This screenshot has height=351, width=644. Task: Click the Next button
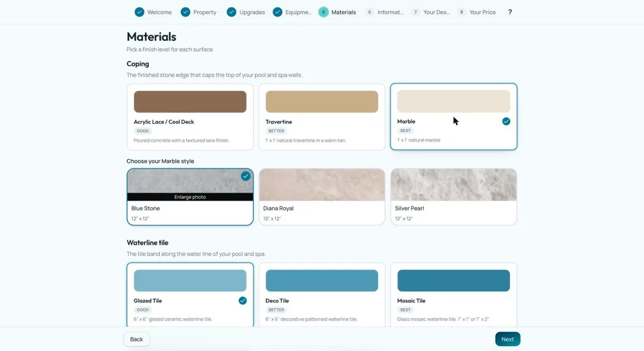click(x=508, y=339)
